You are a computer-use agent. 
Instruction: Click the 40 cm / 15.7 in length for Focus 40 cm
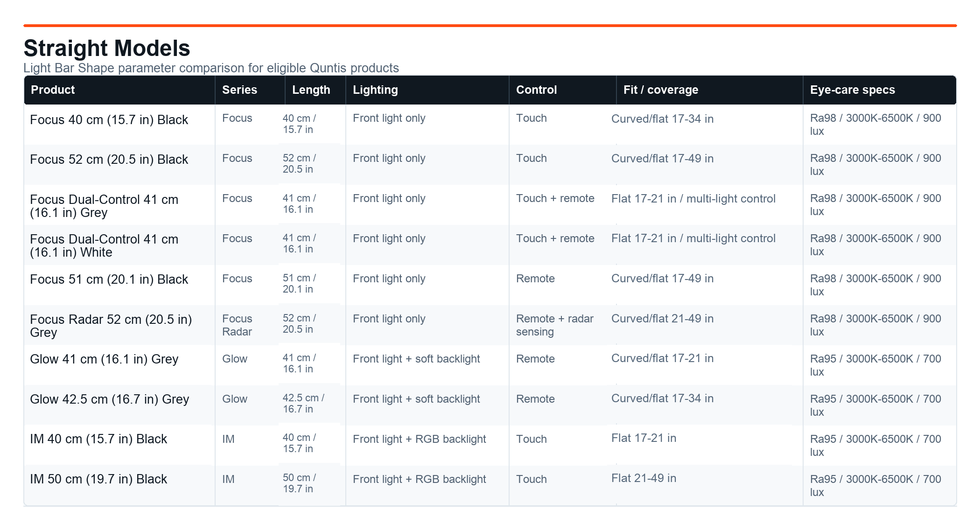(x=299, y=124)
